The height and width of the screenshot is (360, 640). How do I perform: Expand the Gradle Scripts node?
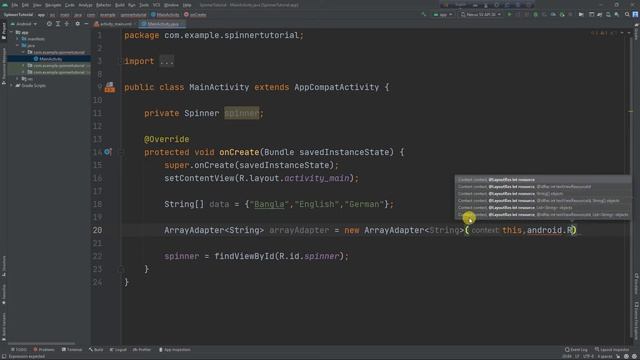[12, 85]
